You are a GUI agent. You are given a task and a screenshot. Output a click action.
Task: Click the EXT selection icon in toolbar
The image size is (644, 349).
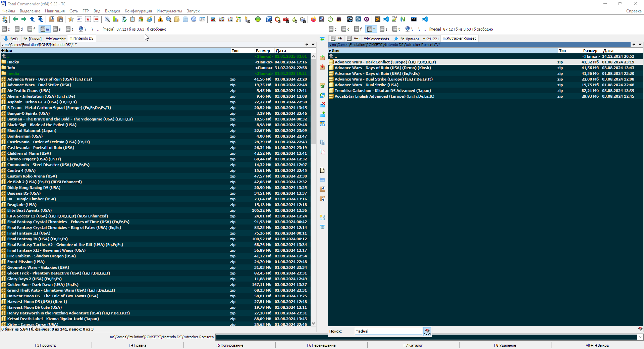point(79,19)
